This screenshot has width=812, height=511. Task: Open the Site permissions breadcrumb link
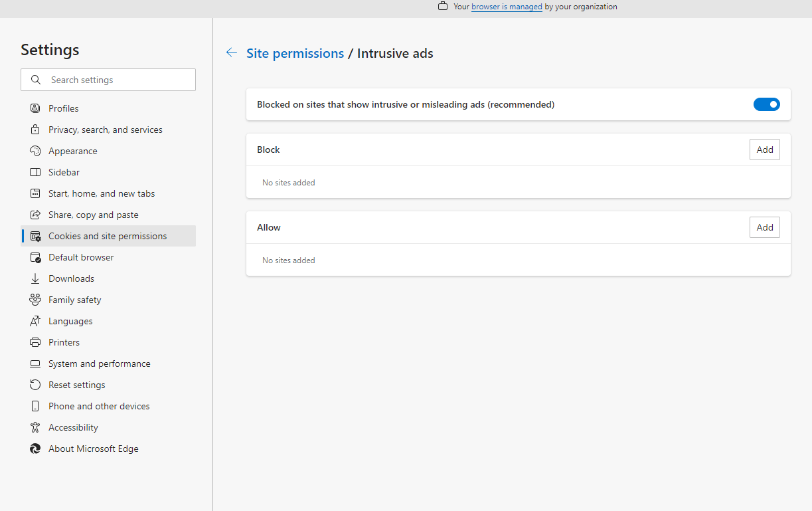tap(295, 53)
